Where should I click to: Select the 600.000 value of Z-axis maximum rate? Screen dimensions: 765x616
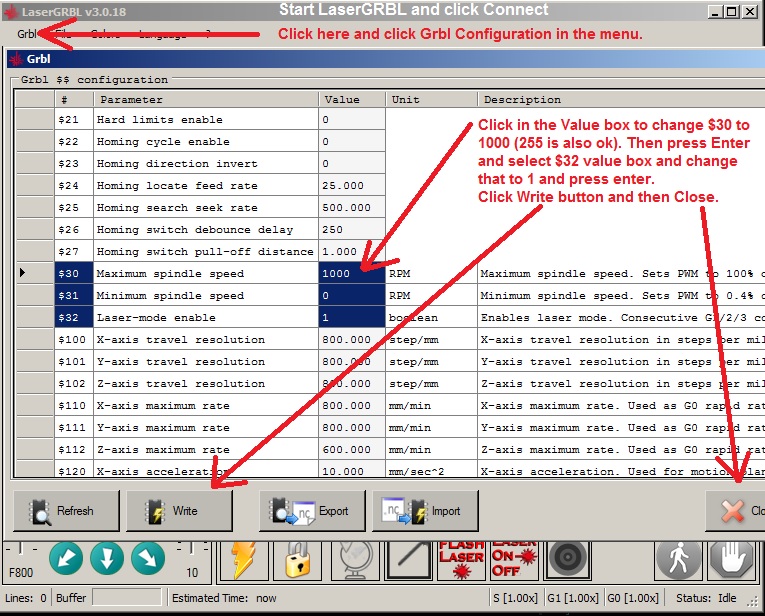click(x=352, y=449)
